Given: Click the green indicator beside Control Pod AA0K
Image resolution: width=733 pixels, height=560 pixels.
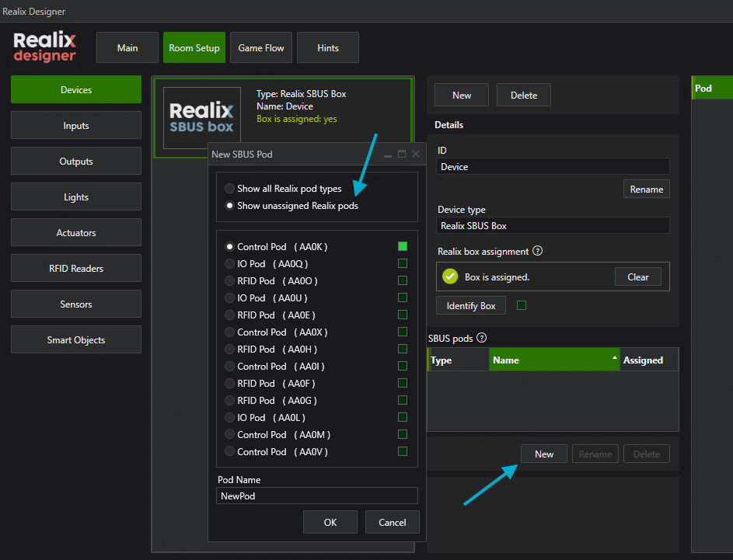Looking at the screenshot, I should coord(403,246).
